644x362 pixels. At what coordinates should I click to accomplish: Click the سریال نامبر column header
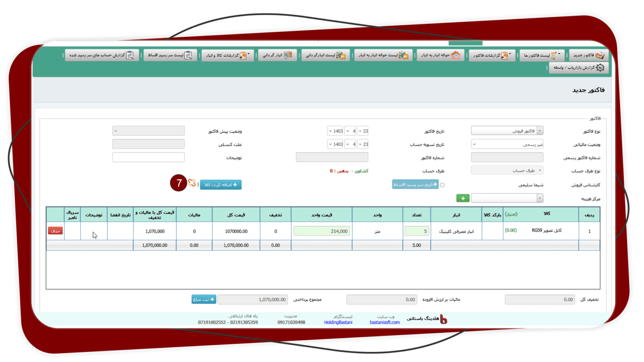(x=73, y=215)
